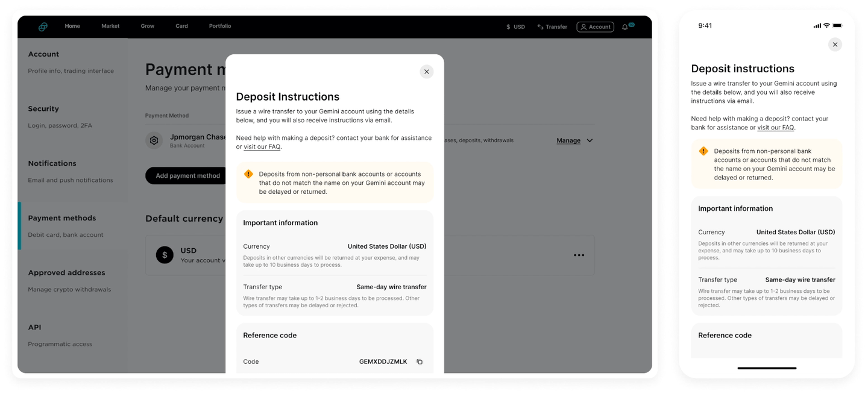
Task: Close the mobile Deposit instructions screen
Action: click(835, 45)
